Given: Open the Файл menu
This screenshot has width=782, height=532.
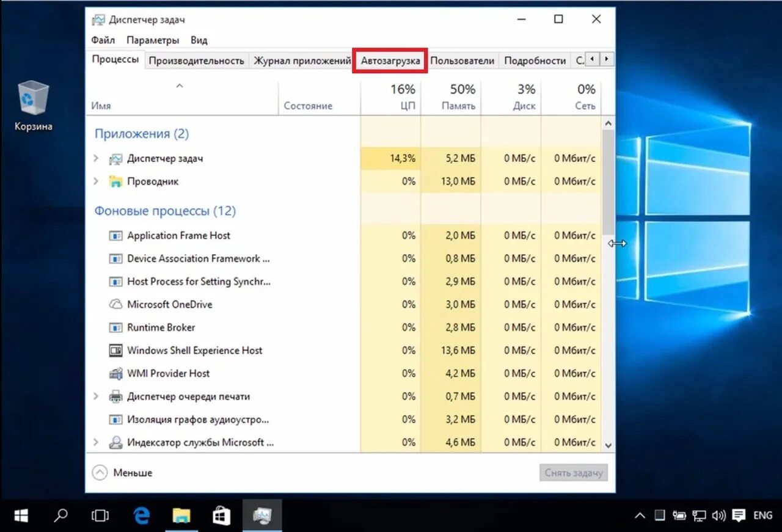Looking at the screenshot, I should (x=103, y=40).
